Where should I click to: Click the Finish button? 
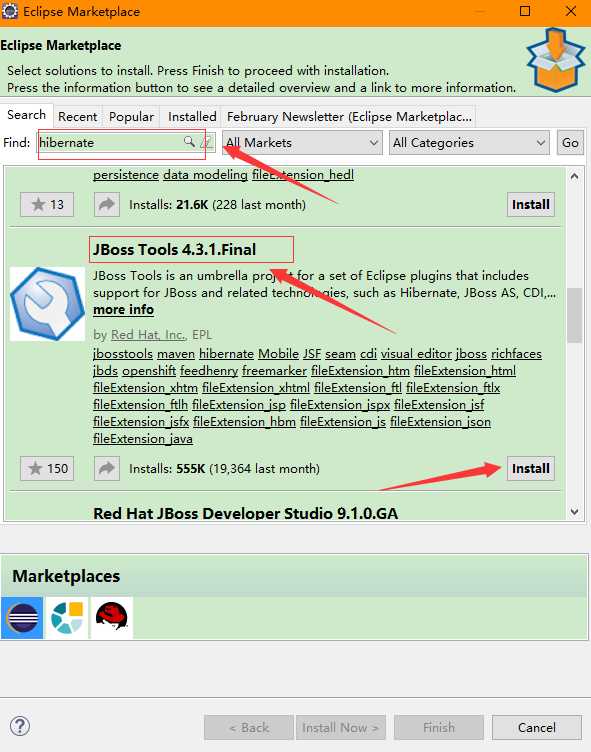[438, 728]
